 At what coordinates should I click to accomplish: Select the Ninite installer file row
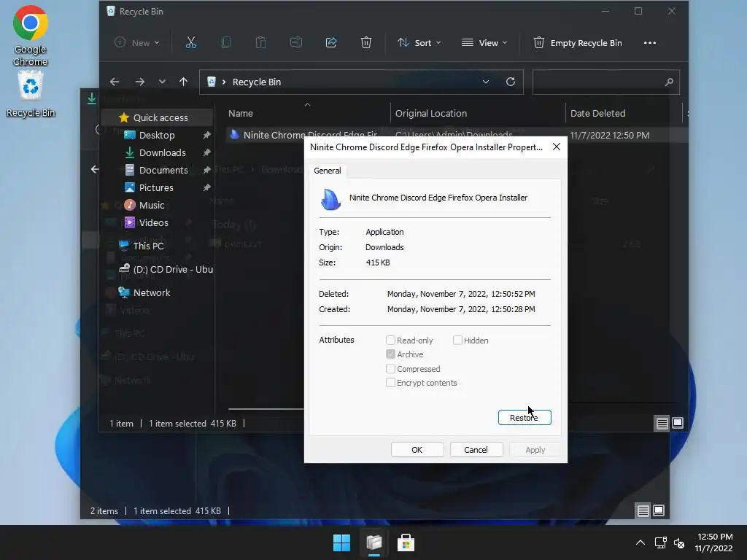[x=457, y=135]
